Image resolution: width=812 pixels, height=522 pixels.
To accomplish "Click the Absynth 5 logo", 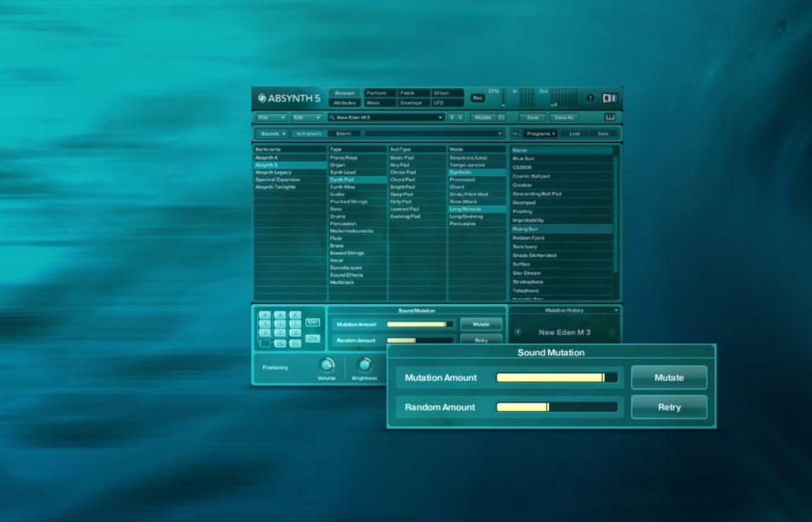I will [289, 98].
